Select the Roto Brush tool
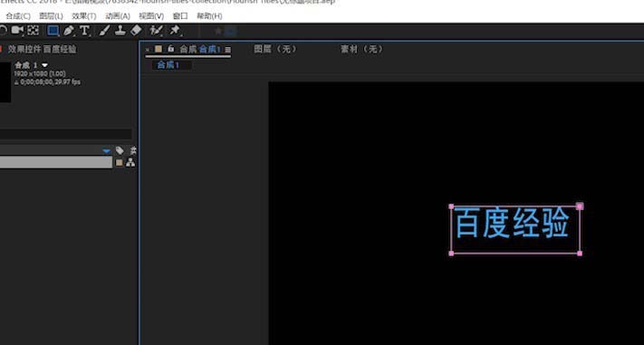This screenshot has width=644, height=345. click(x=156, y=31)
